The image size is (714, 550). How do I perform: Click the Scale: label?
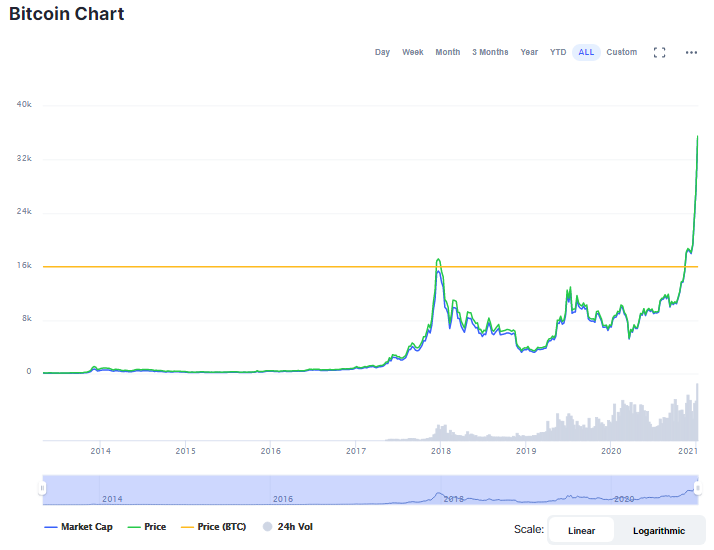(529, 529)
